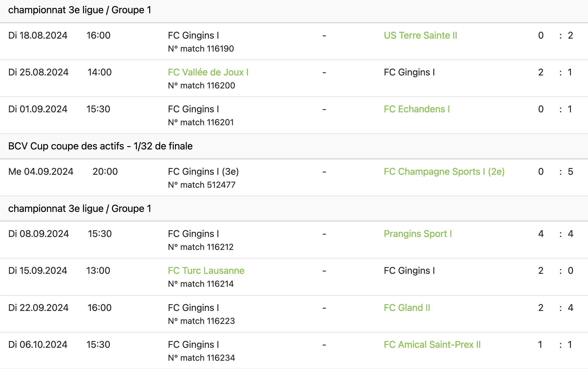Click the first championnat 3e ligue header

click(80, 10)
